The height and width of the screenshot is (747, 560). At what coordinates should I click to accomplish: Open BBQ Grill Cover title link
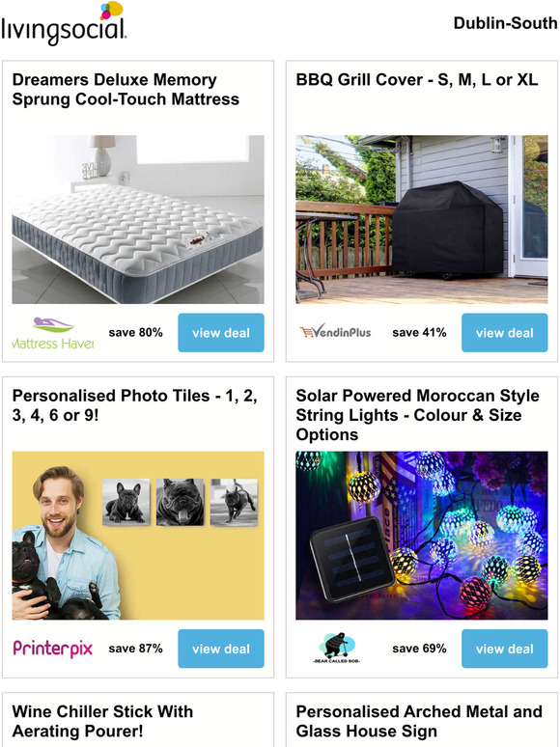point(417,79)
